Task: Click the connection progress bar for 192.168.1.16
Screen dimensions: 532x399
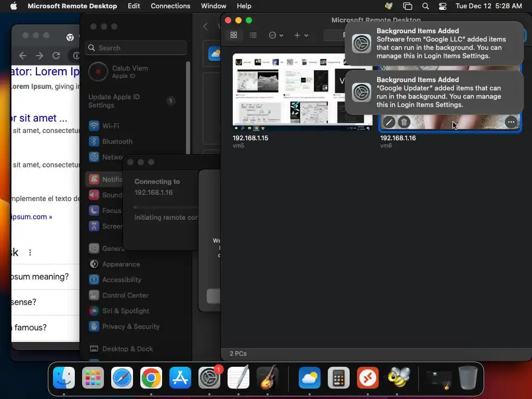Action: [166, 207]
